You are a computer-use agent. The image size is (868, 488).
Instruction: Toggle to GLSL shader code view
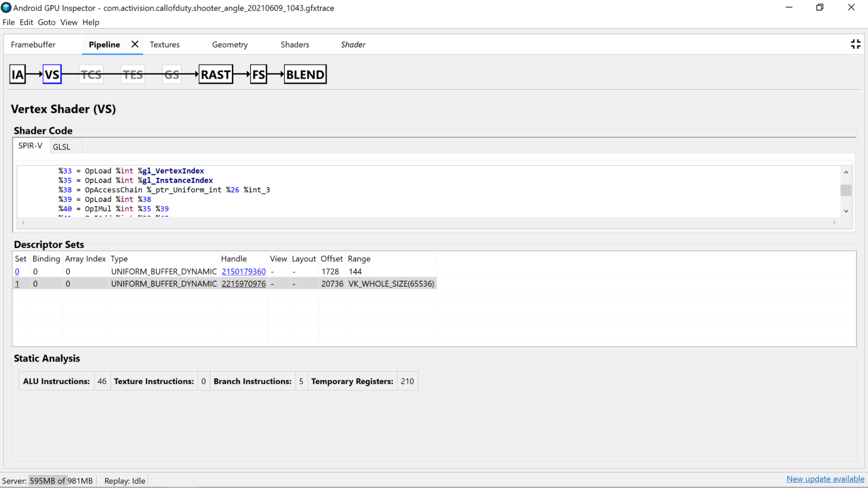[x=61, y=147]
